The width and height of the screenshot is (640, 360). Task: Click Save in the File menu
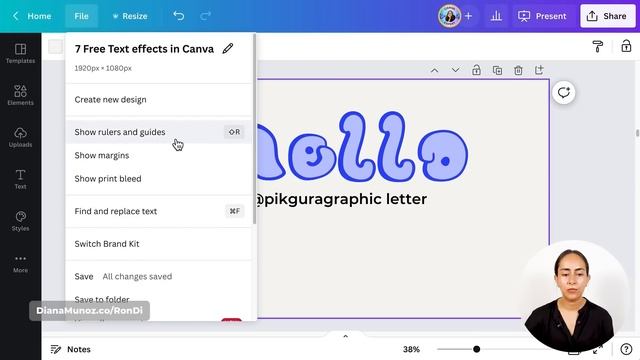pyautogui.click(x=158, y=276)
